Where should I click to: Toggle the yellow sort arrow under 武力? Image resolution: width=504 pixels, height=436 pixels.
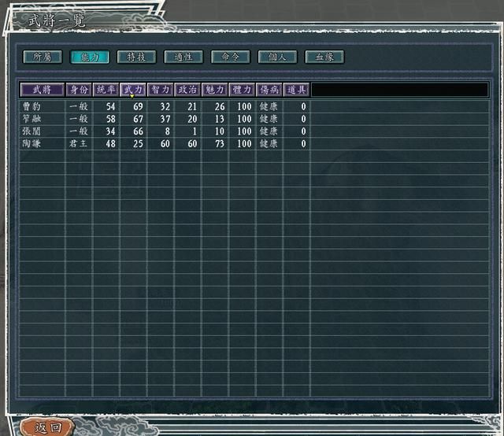[x=132, y=96]
